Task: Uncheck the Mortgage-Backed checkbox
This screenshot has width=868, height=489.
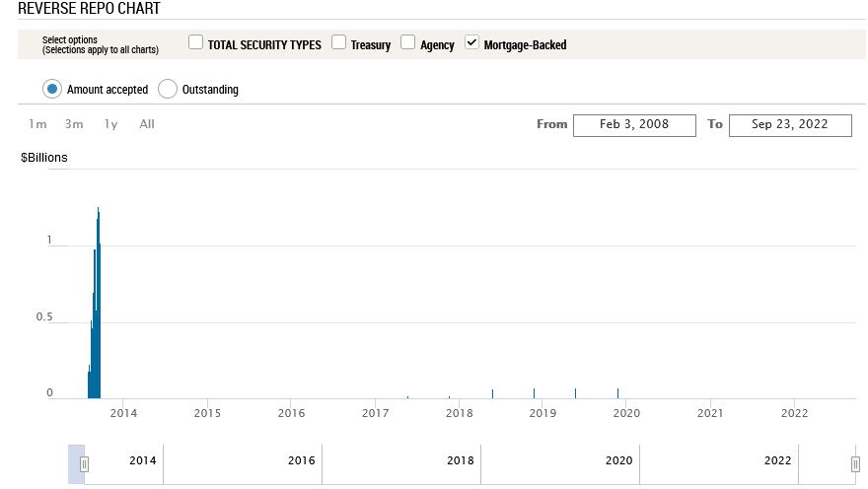Action: point(471,42)
